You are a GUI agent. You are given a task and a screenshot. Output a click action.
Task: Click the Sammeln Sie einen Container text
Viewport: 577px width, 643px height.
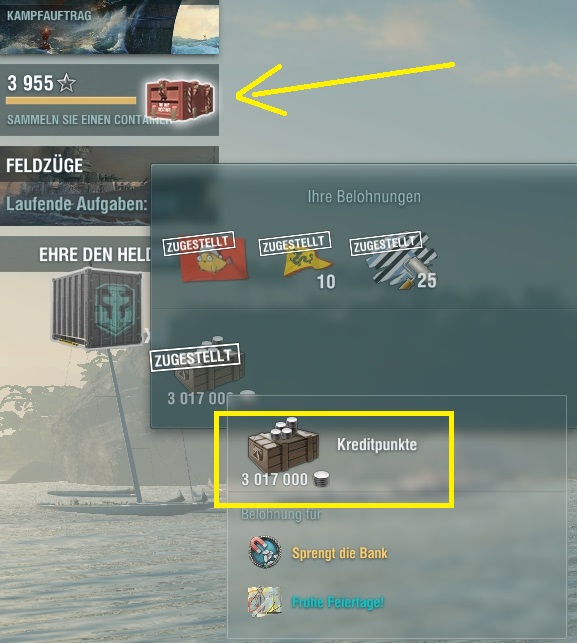pyautogui.click(x=89, y=120)
